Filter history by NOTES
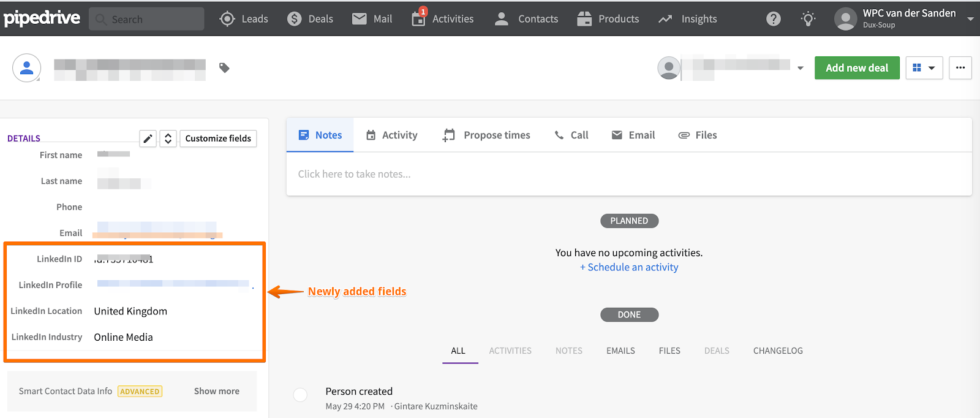This screenshot has height=418, width=980. pyautogui.click(x=569, y=351)
